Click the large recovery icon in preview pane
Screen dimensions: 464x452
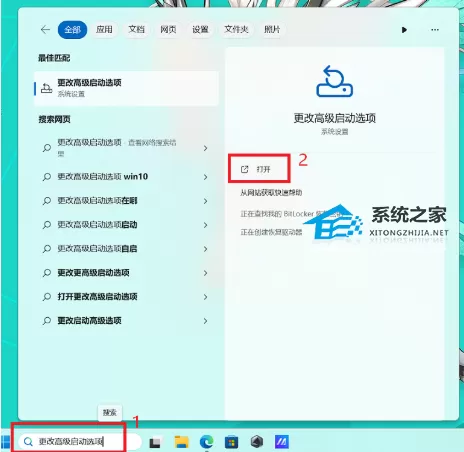click(x=334, y=81)
